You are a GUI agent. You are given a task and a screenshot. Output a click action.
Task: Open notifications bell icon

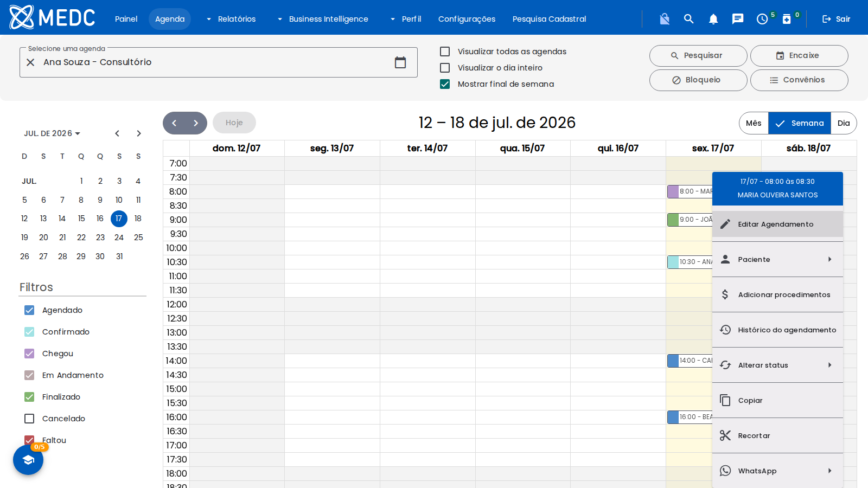[x=713, y=19]
